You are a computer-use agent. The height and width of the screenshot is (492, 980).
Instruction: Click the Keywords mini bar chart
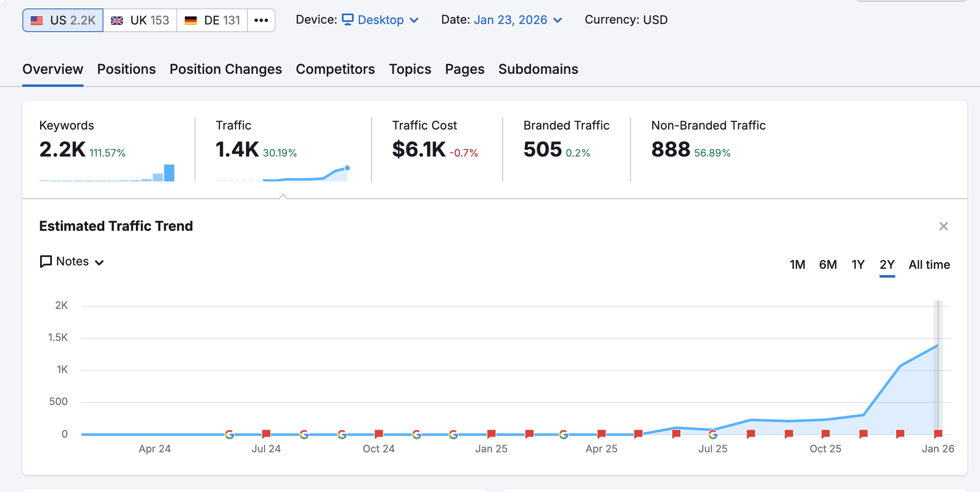coord(107,173)
